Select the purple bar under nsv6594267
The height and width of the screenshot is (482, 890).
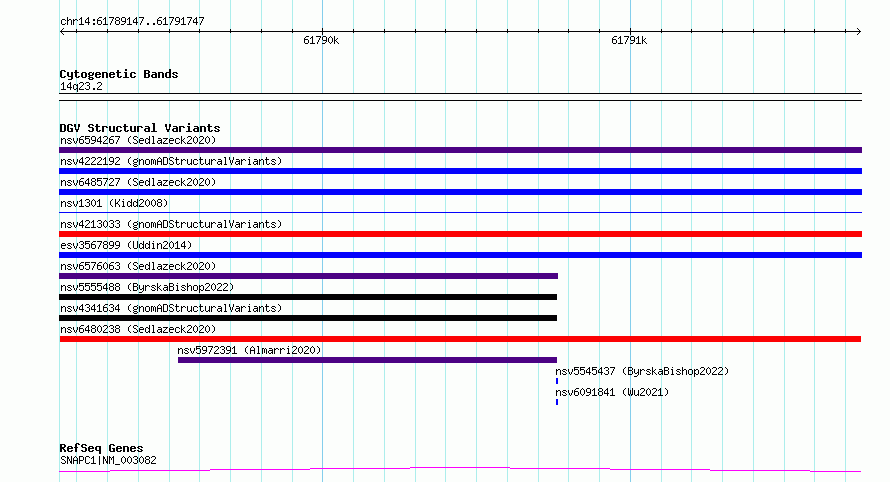pos(460,150)
